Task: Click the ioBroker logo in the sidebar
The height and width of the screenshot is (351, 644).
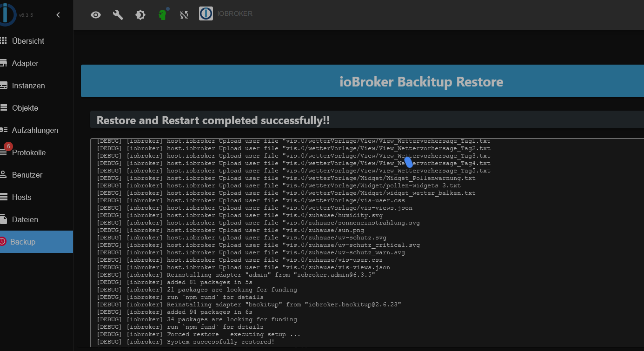Action: pyautogui.click(x=8, y=14)
